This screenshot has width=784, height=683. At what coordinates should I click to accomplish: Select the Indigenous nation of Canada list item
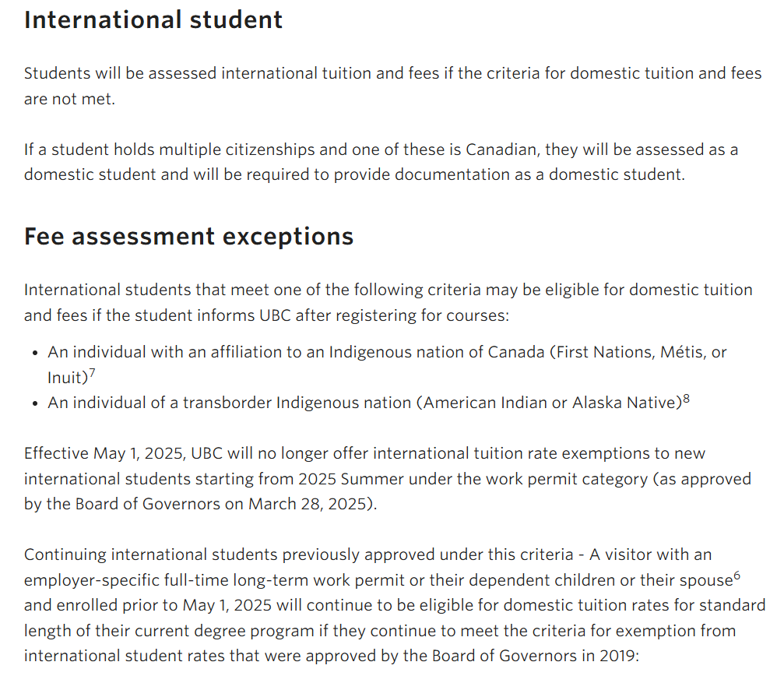click(387, 364)
